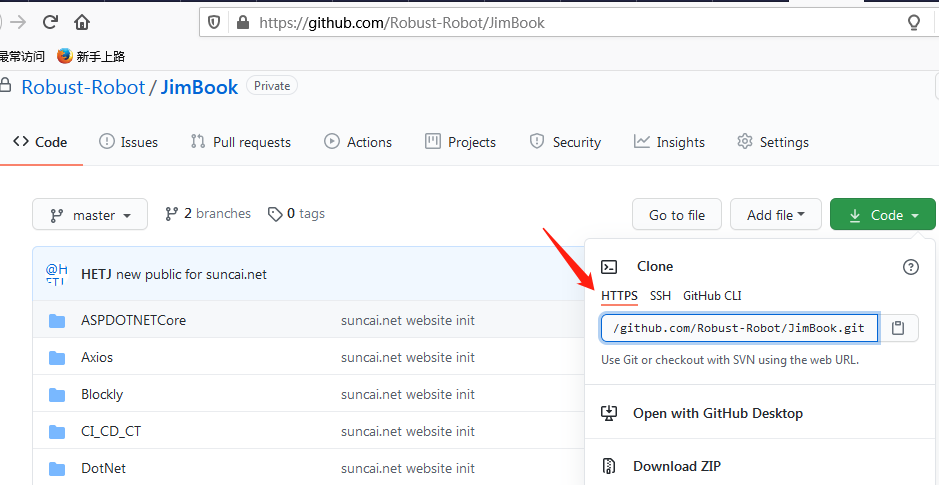939x485 pixels.
Task: Open the Blockly folder
Action: click(102, 395)
